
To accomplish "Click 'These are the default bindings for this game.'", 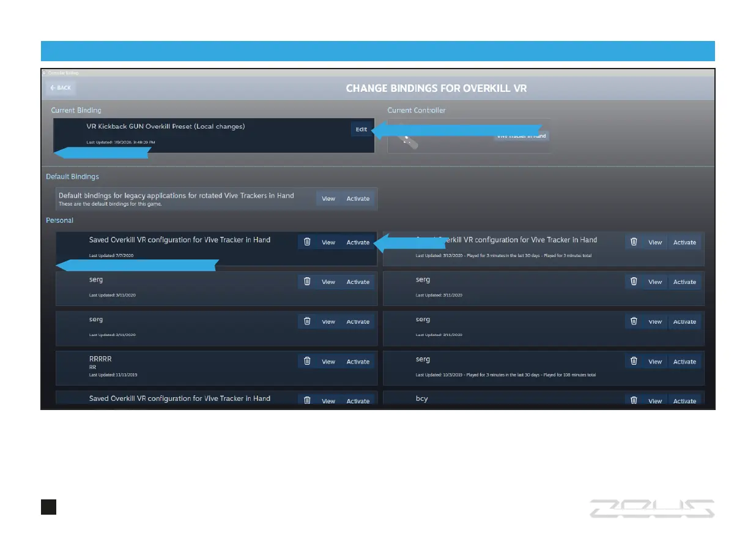I will 110,204.
